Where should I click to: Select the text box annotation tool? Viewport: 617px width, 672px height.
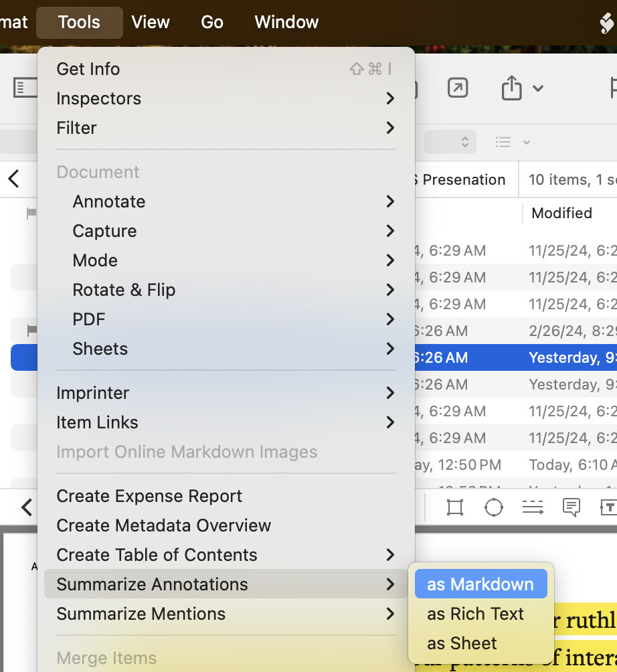(609, 507)
